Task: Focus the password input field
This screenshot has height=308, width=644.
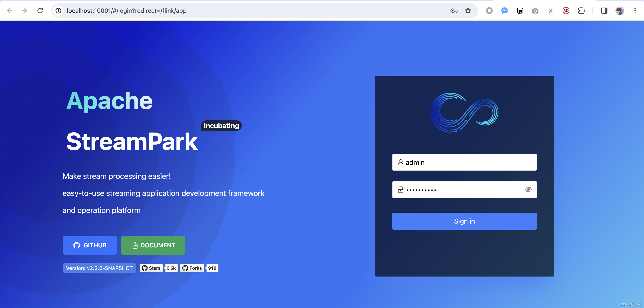Action: [x=462, y=190]
